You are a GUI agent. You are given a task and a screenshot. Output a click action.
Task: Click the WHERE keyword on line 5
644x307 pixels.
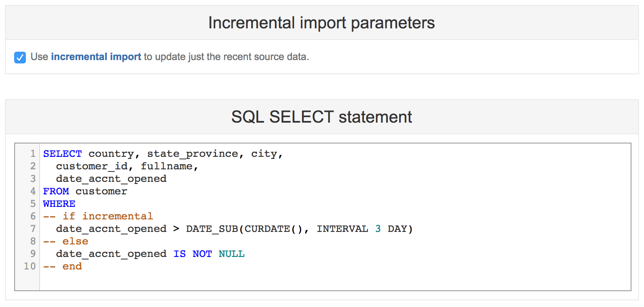59,204
